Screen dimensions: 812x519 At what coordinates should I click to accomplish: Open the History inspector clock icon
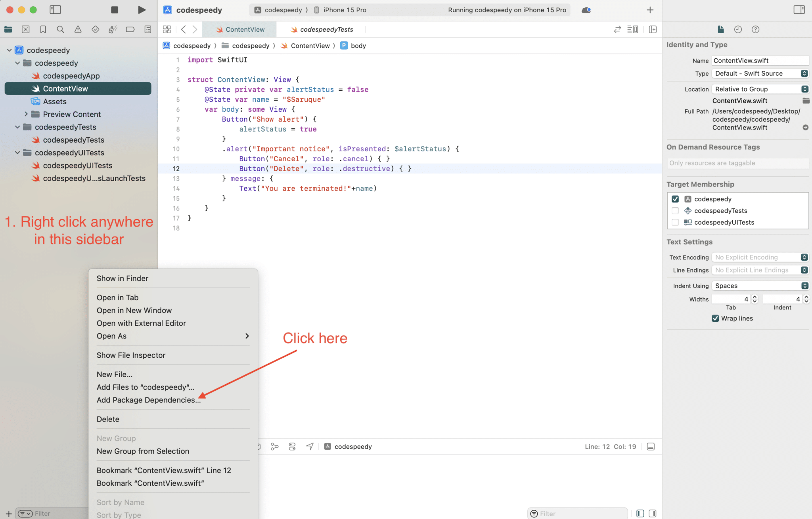point(738,29)
